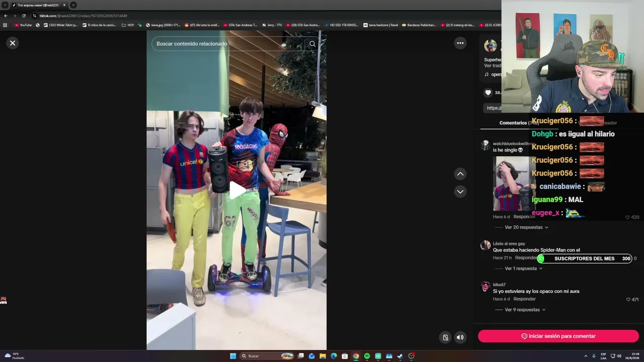Open the 'GTA: San Andreas T...' bookmark
This screenshot has width=644, height=362.
[239, 25]
